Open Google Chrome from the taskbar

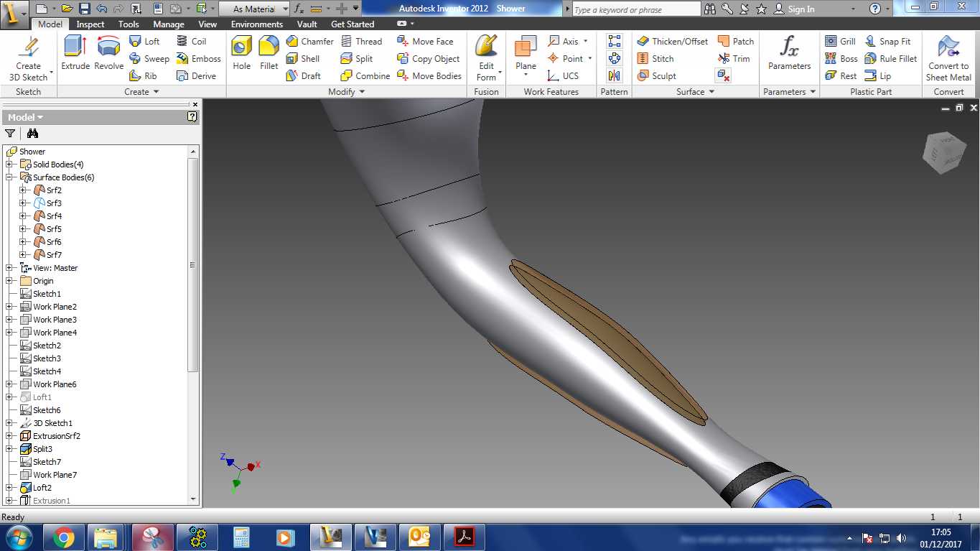[x=63, y=537]
